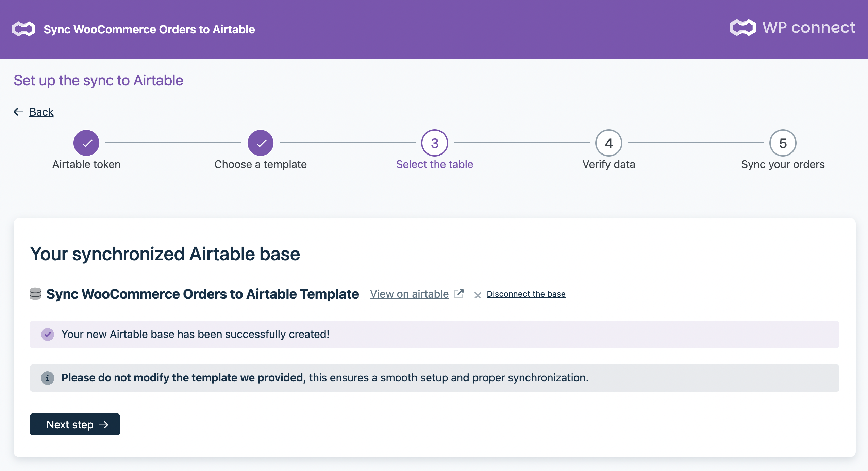
Task: Proceed with the Next step button
Action: (x=75, y=424)
